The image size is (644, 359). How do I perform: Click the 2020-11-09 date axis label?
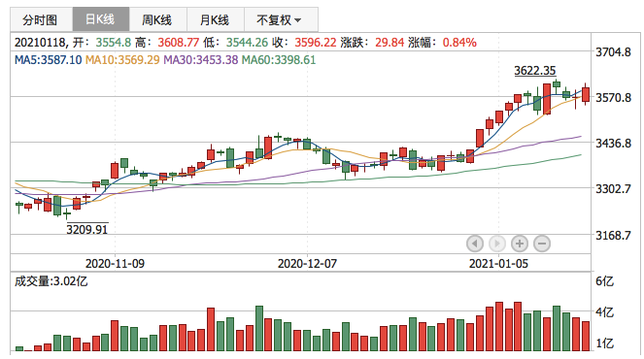(115, 263)
